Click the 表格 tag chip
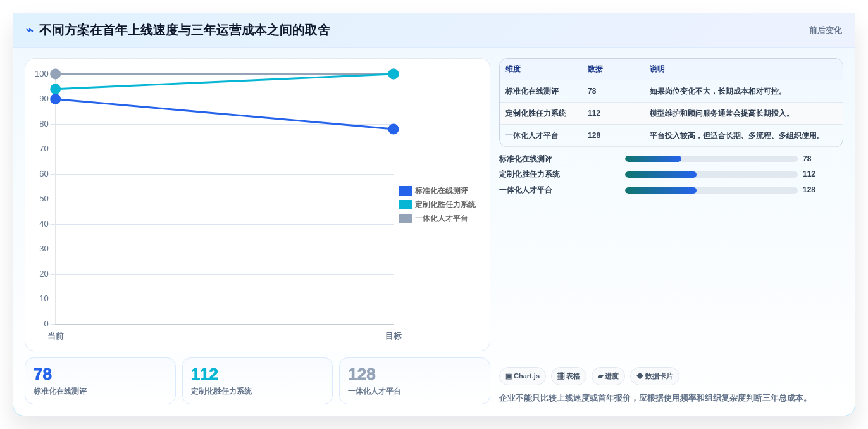868x429 pixels. [569, 376]
